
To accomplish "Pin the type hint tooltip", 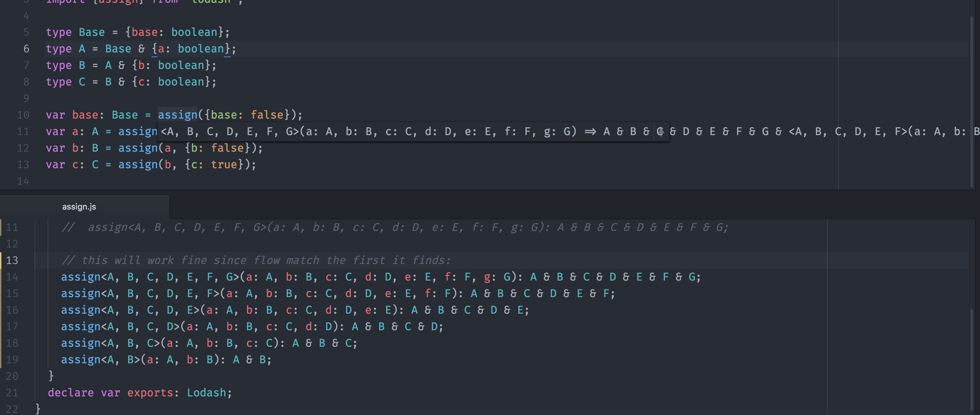I will [661, 132].
